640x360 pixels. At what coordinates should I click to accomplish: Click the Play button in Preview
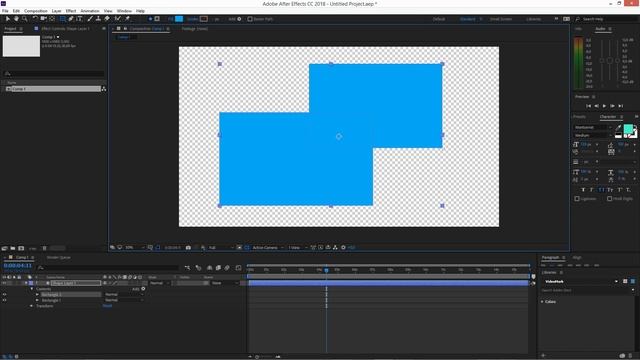604,106
